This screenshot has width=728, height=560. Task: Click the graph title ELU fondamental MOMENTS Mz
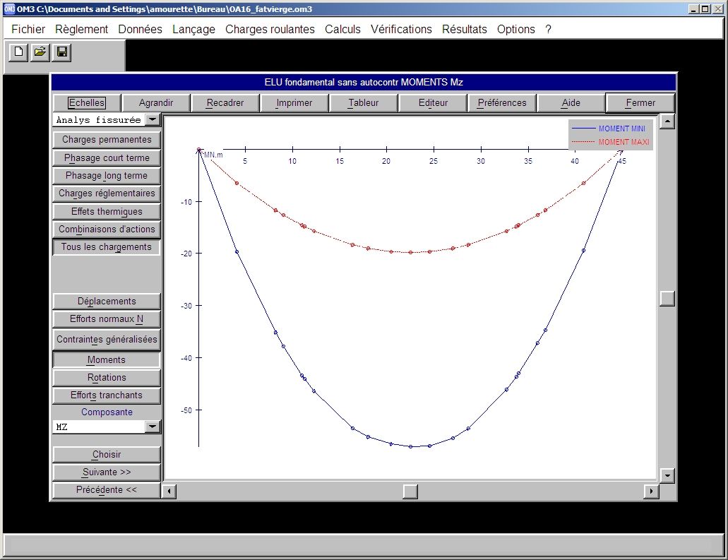coord(364,82)
